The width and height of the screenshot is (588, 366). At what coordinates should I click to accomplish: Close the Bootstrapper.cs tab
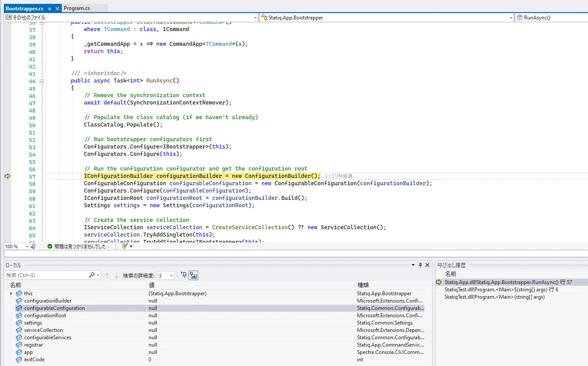click(57, 8)
